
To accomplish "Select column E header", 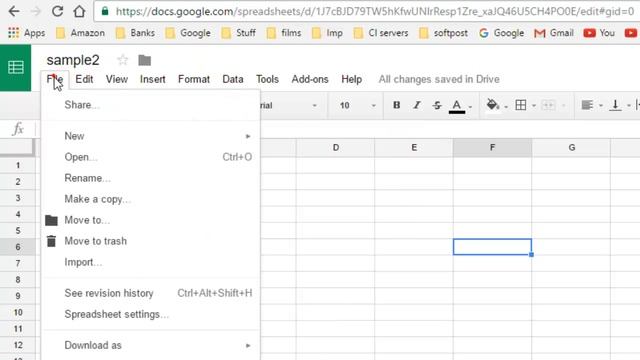I will click(414, 147).
